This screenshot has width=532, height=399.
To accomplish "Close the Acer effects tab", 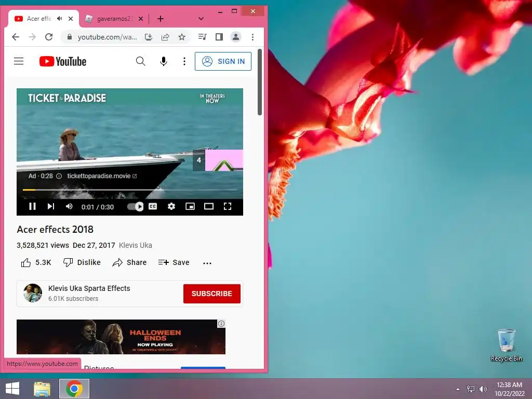I will click(71, 19).
